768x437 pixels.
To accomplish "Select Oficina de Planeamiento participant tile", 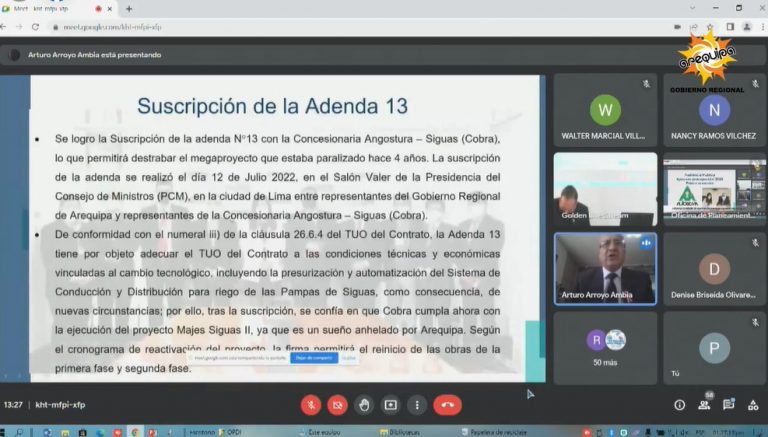I will coord(714,189).
